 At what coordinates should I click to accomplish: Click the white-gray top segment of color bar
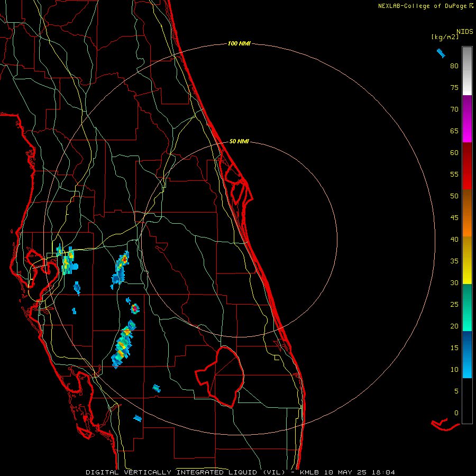coord(467,71)
